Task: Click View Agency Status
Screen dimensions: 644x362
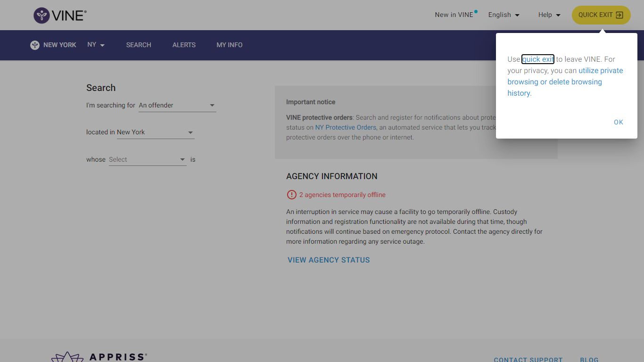Action: click(329, 260)
